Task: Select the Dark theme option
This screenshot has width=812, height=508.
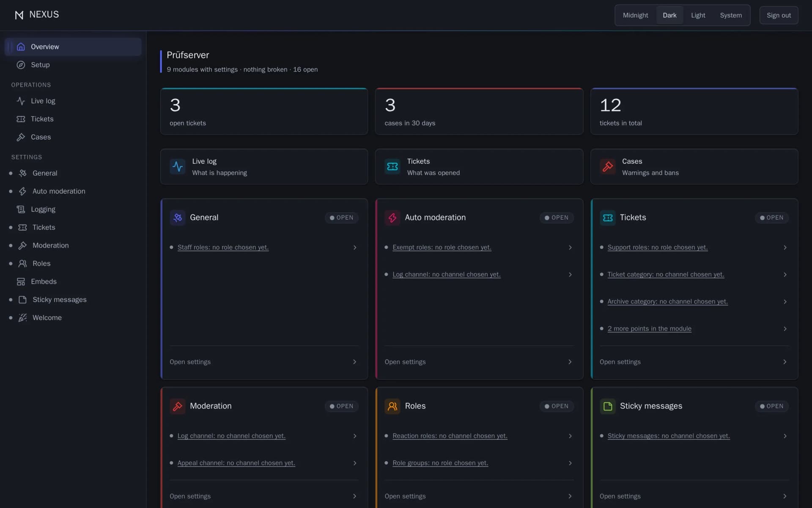Action: pos(669,15)
